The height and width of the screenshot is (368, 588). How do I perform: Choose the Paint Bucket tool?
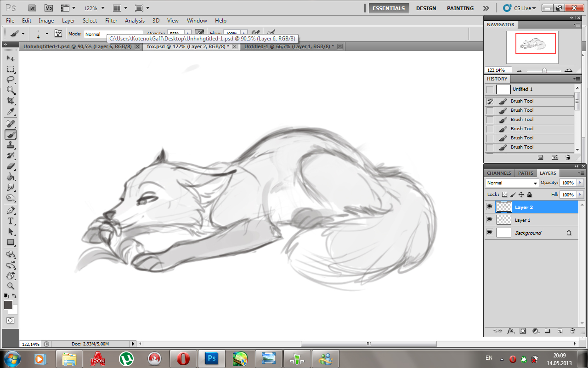coord(11,177)
